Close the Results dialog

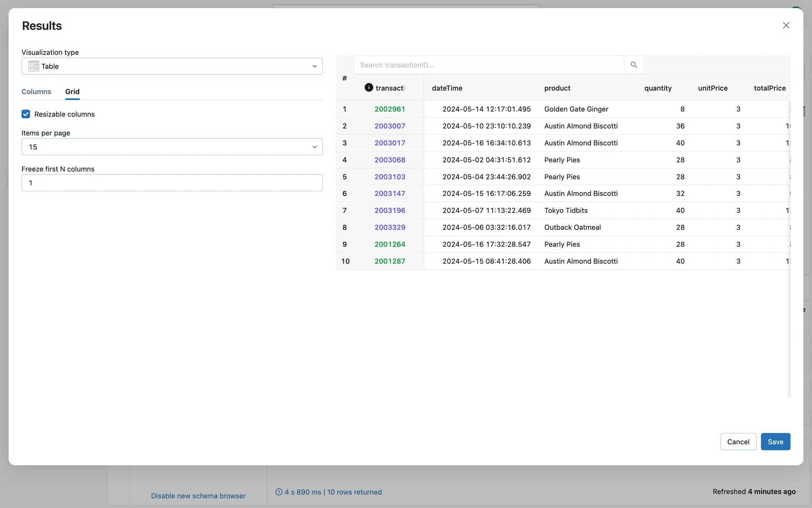786,25
